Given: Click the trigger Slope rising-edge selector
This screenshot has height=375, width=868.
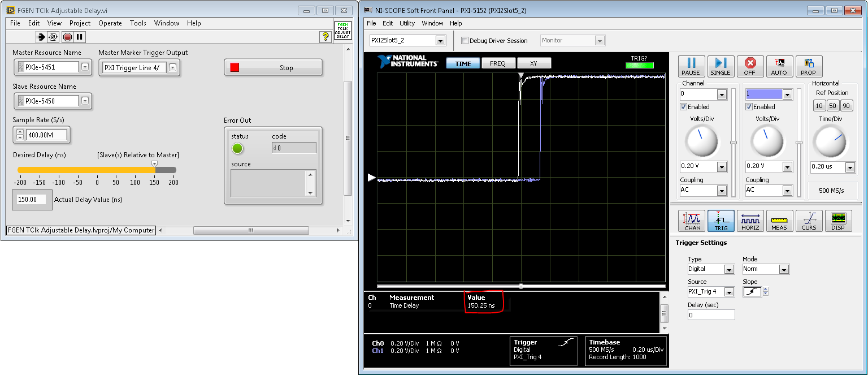Looking at the screenshot, I should click(x=752, y=292).
